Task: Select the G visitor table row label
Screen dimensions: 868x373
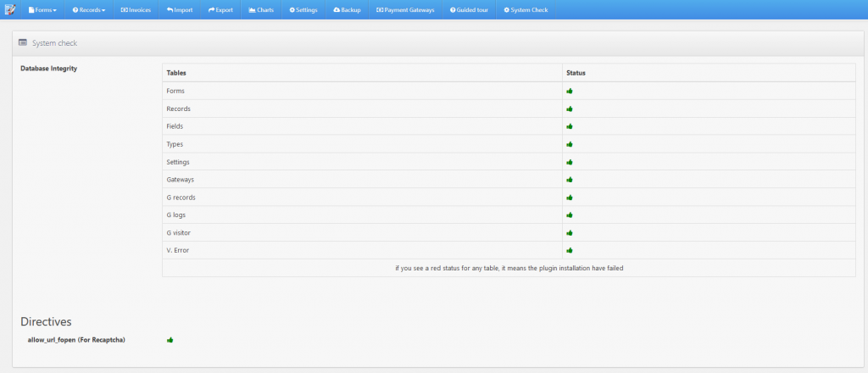Action: [179, 232]
